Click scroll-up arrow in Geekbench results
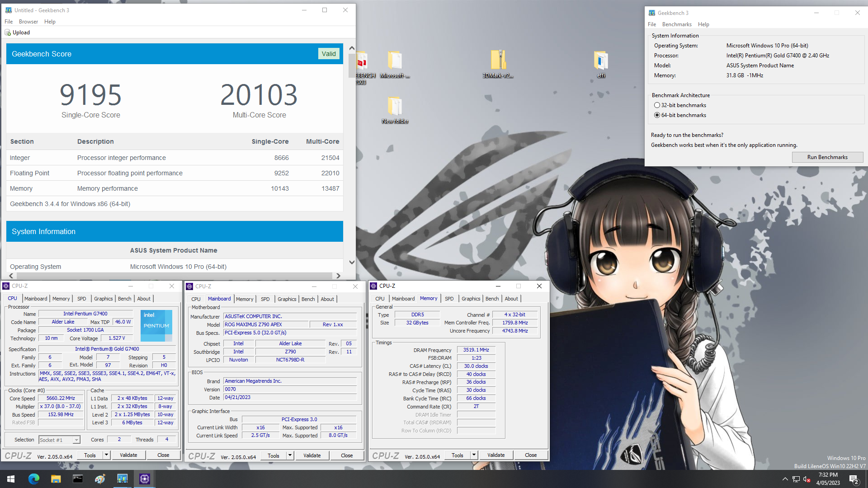This screenshot has width=868, height=488. click(x=352, y=48)
